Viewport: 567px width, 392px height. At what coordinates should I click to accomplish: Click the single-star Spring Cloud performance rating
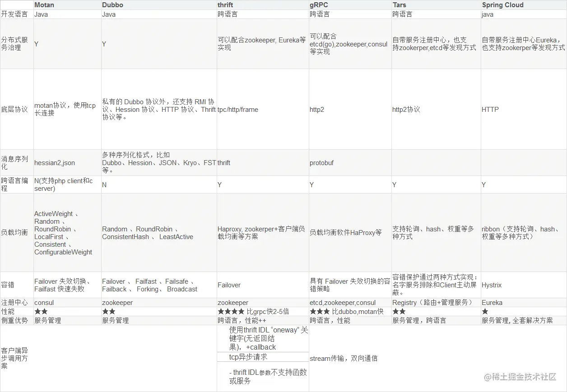(485, 311)
